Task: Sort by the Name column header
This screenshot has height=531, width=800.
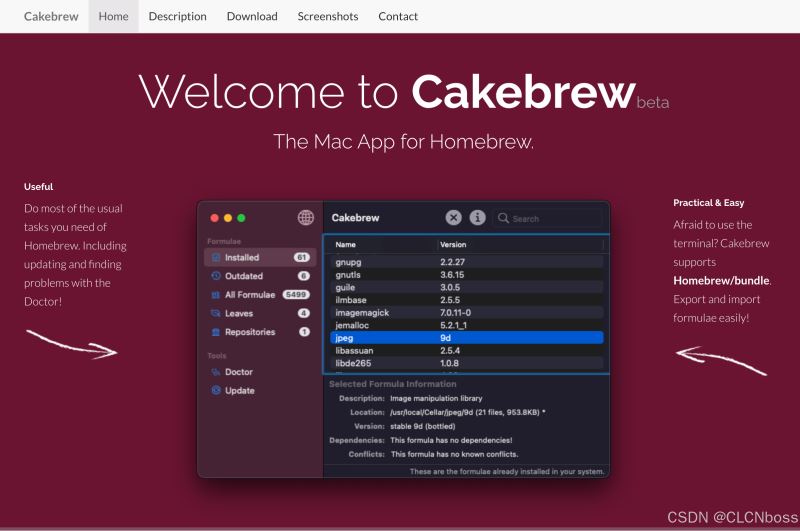Action: point(345,245)
